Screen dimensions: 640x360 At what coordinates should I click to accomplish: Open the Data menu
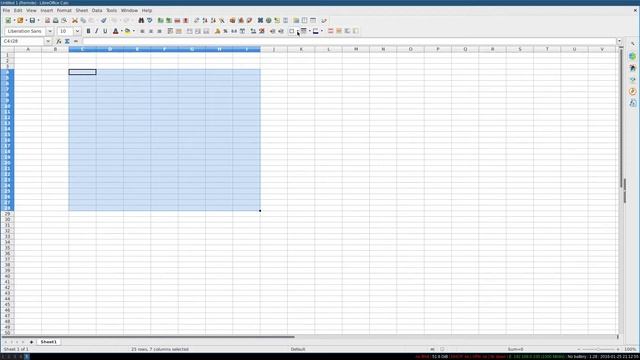click(97, 10)
